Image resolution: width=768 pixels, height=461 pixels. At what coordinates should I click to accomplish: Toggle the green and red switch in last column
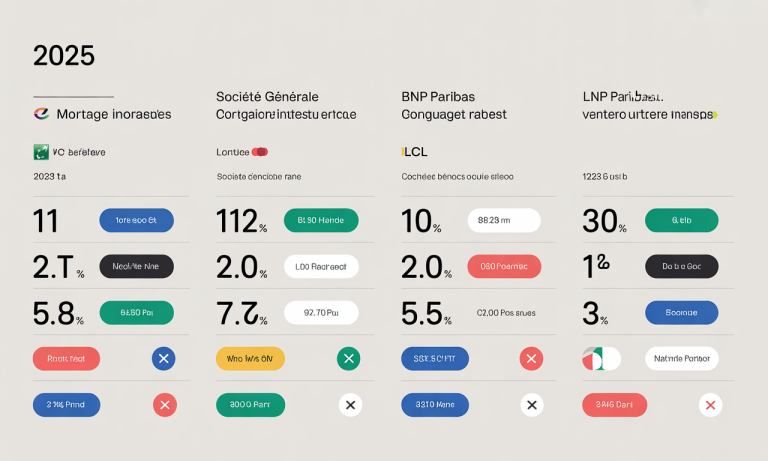(x=601, y=358)
